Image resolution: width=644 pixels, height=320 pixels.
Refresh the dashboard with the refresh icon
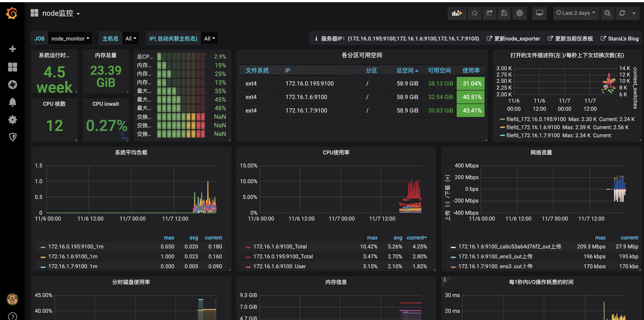coord(622,13)
